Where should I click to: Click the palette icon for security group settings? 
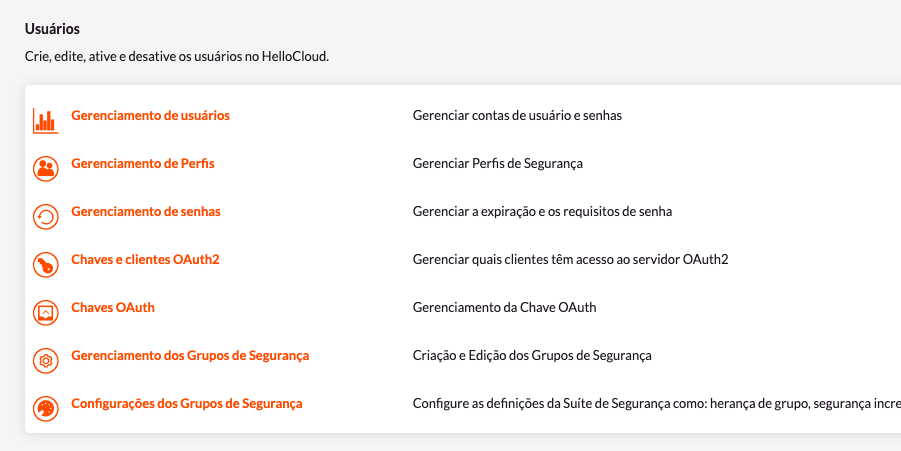(x=45, y=409)
